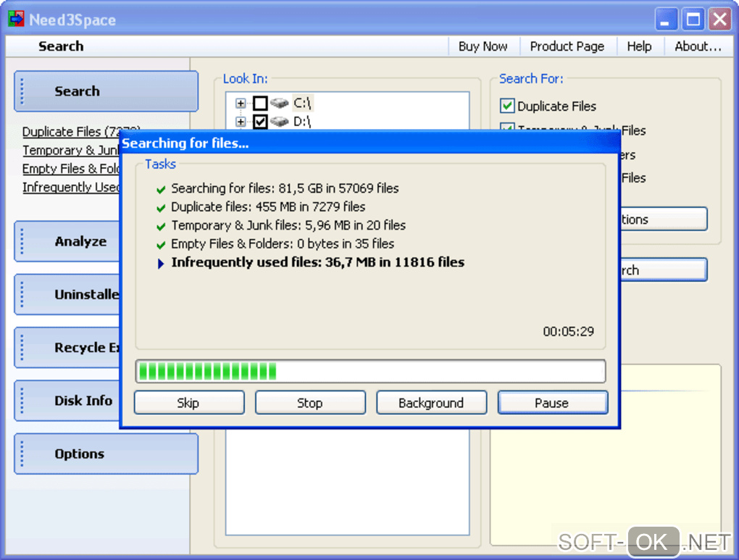This screenshot has width=739, height=560.
Task: Select the C:\ drive label
Action: (x=302, y=103)
